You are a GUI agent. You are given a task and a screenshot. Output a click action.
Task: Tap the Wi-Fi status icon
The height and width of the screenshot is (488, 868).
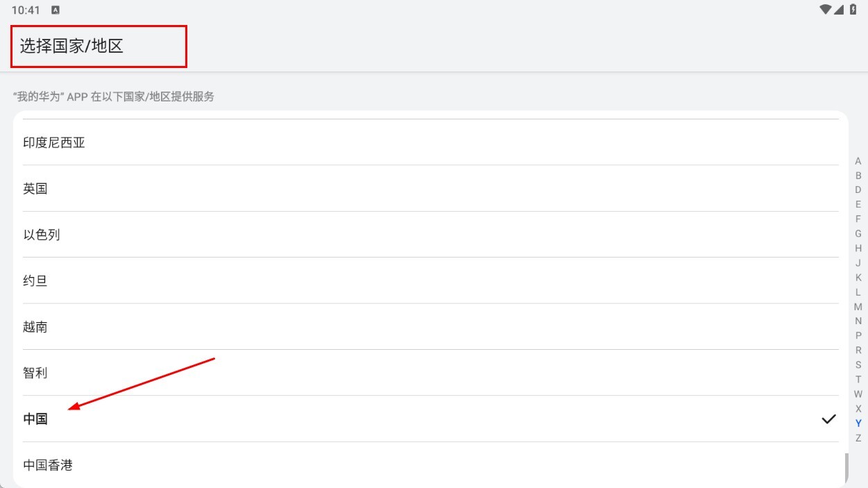[x=826, y=10]
